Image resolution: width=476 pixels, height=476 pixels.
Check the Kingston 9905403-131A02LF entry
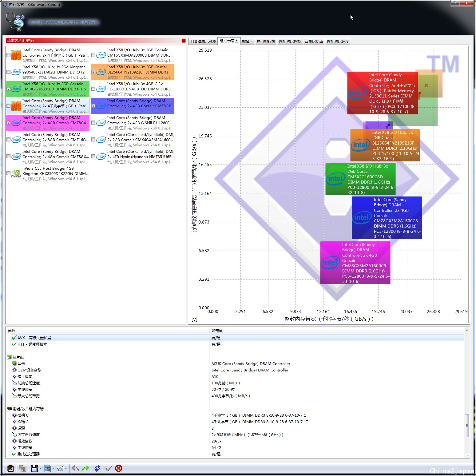9,72
